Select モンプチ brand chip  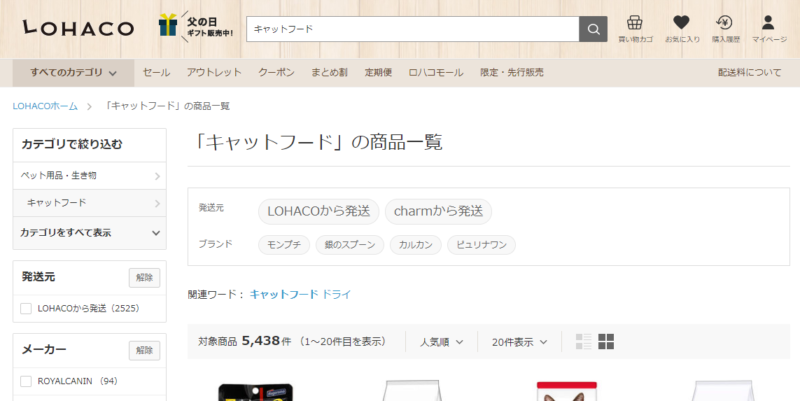(284, 245)
